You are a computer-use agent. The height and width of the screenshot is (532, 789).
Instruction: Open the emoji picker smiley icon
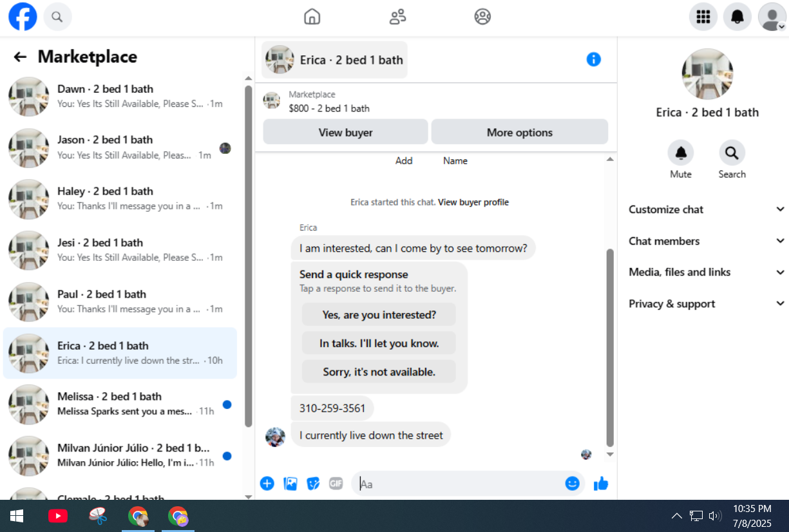(573, 484)
